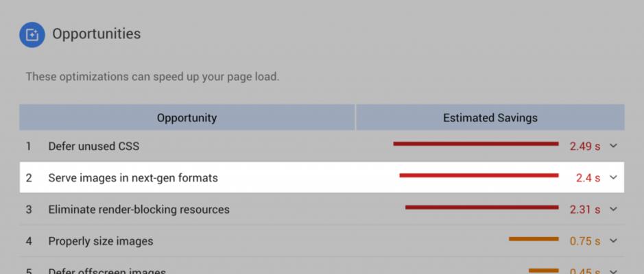
Task: Click the 0.75 s savings value
Action: [585, 241]
